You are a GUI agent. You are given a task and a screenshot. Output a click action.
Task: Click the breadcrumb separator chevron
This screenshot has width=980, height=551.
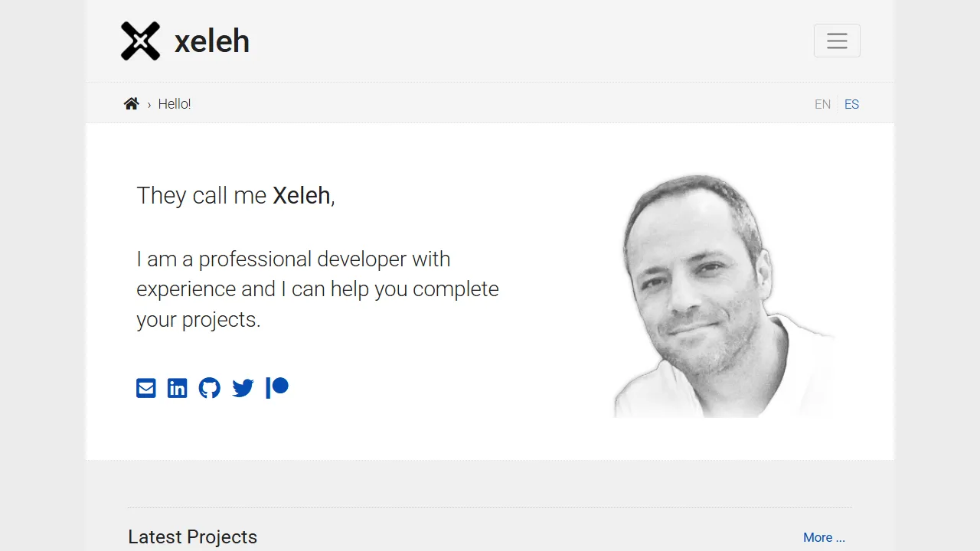(149, 104)
